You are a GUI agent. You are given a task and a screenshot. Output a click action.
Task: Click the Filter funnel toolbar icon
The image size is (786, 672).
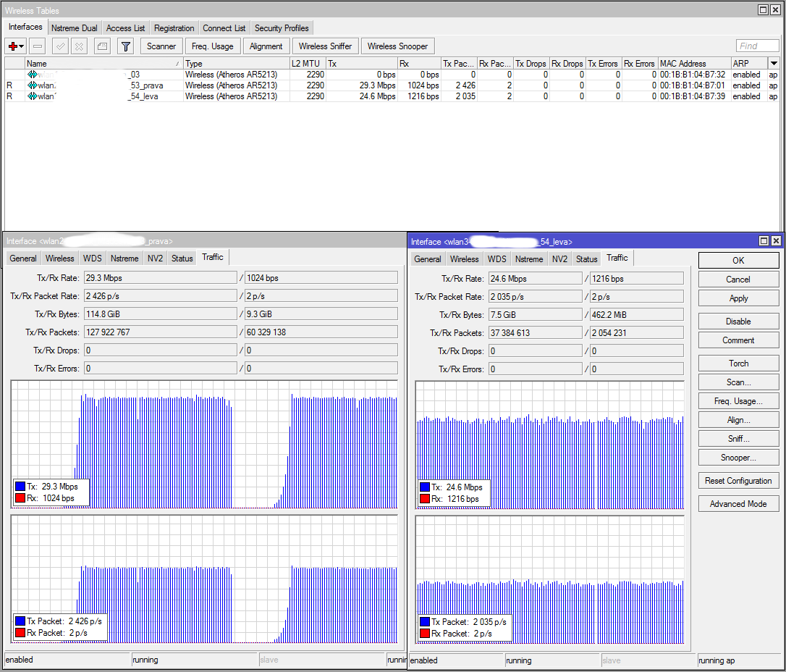(126, 46)
